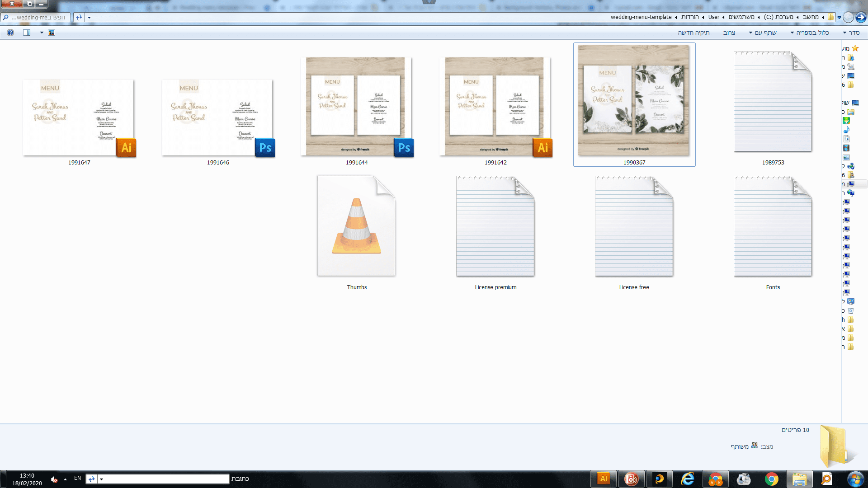Click the Help question mark icon
Viewport: 868px width, 488px height.
[x=10, y=33]
